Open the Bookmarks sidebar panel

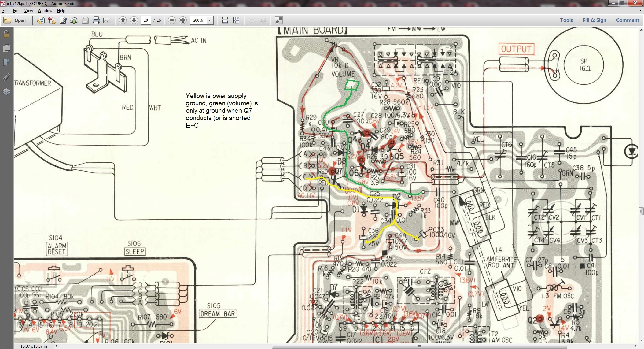tap(6, 63)
